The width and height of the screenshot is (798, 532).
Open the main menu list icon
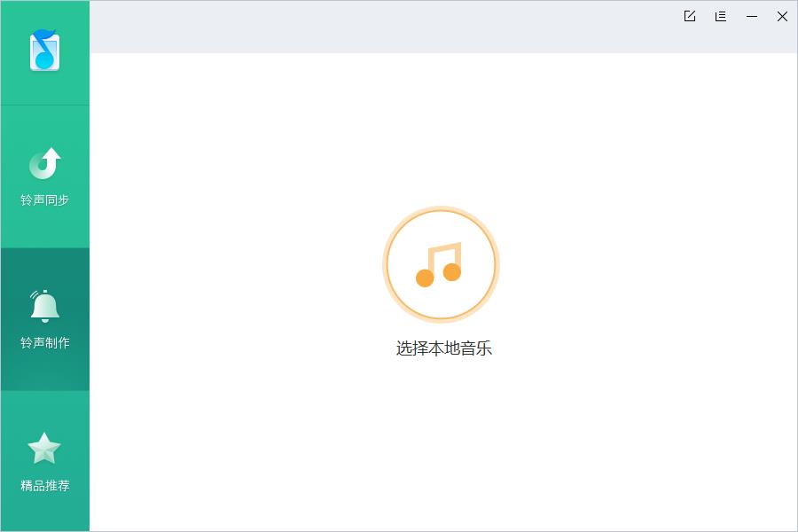coord(721,16)
